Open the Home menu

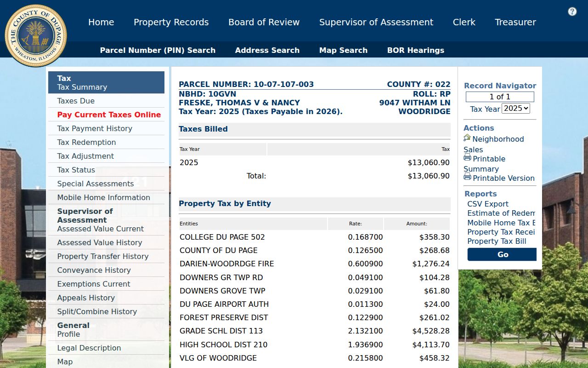click(x=101, y=22)
